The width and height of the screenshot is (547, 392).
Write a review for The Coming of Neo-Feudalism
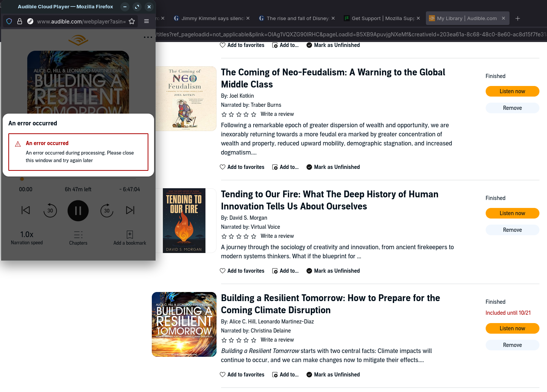[x=277, y=114]
